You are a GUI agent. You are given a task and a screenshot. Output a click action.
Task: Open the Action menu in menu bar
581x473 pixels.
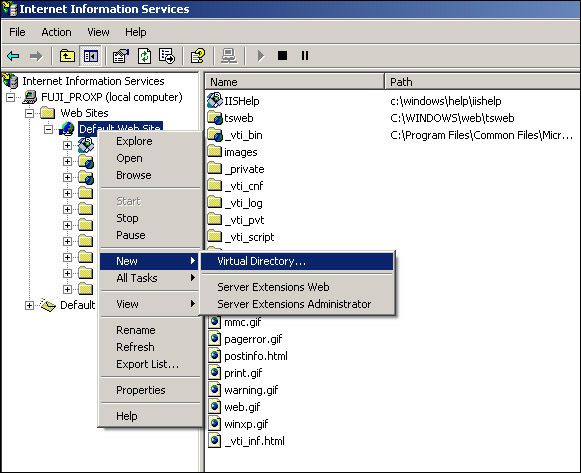pyautogui.click(x=56, y=32)
